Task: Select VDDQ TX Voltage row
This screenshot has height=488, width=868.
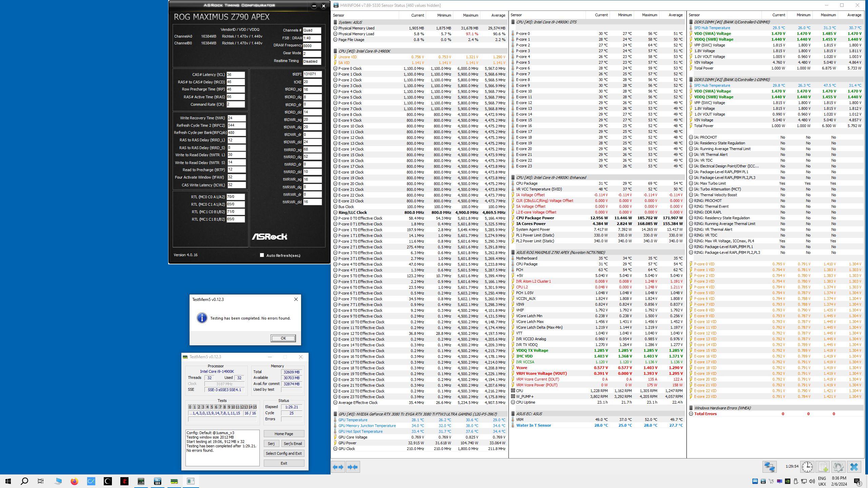Action: pos(597,350)
